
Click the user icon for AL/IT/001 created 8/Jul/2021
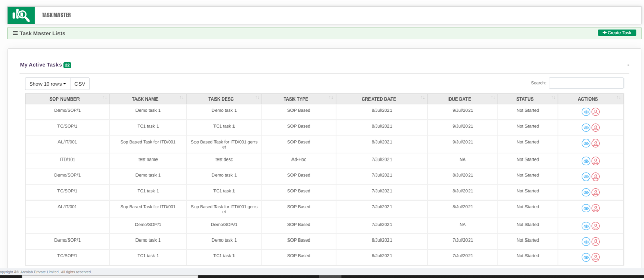tap(595, 144)
